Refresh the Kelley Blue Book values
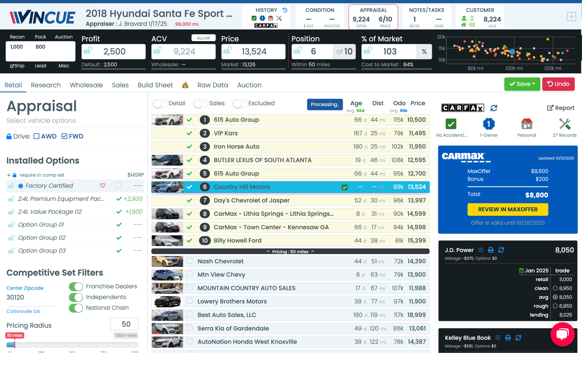Viewport: 582px width, 392px height. [519, 338]
